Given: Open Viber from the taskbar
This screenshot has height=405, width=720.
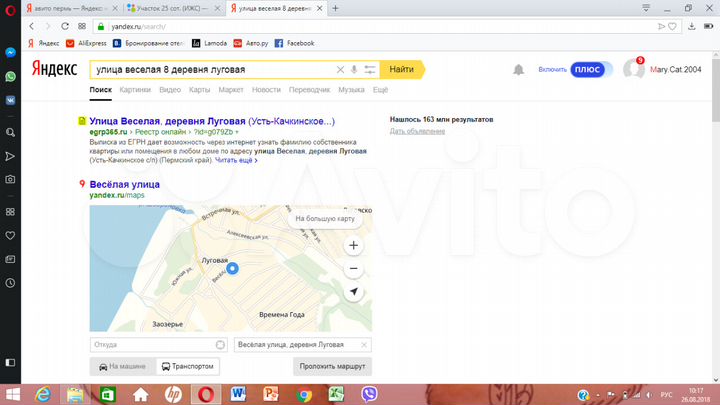Looking at the screenshot, I should 369,394.
